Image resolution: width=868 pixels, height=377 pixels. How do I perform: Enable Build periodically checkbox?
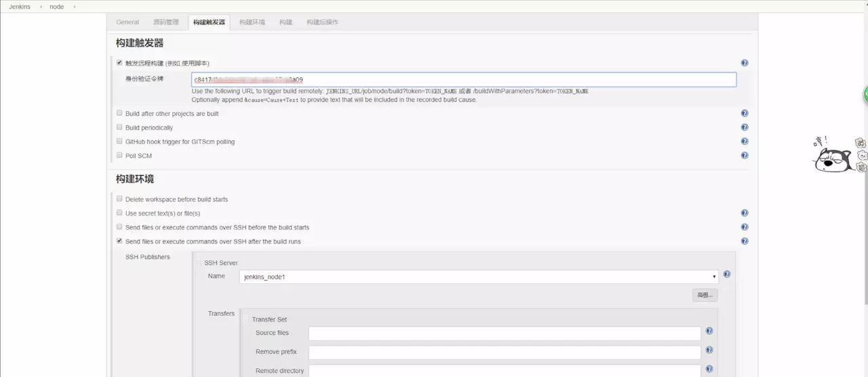pyautogui.click(x=119, y=127)
